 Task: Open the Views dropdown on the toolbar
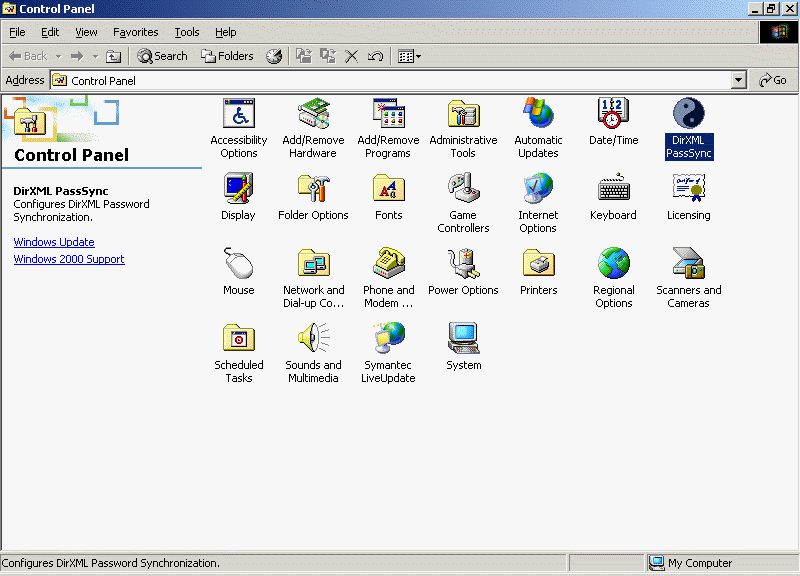click(x=417, y=56)
